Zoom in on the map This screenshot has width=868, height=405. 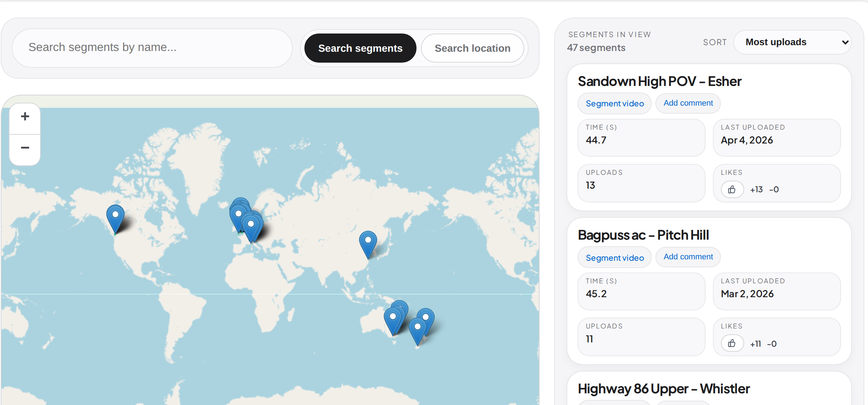[x=25, y=117]
